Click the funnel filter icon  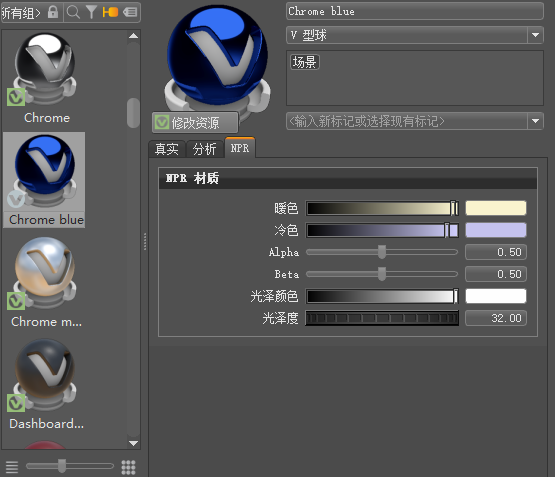click(91, 12)
